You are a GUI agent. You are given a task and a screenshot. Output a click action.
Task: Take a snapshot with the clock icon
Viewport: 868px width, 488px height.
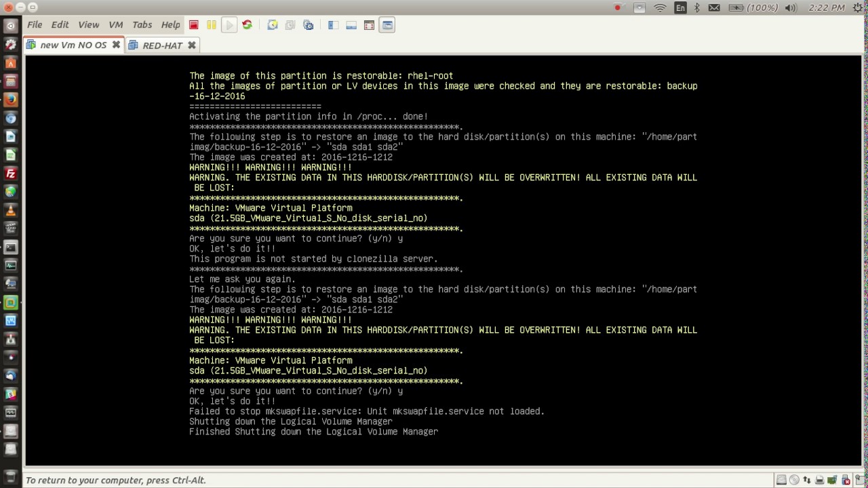click(273, 25)
